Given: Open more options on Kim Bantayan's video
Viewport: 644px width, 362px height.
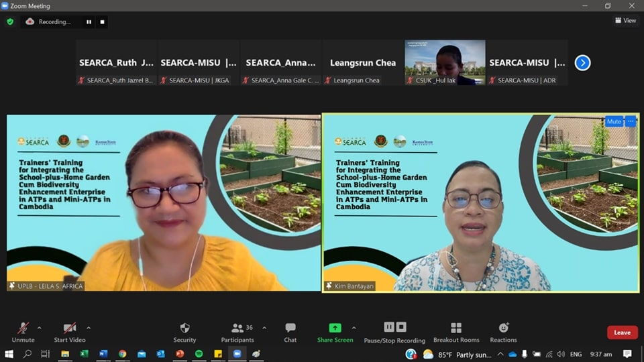Looking at the screenshot, I should click(x=631, y=121).
